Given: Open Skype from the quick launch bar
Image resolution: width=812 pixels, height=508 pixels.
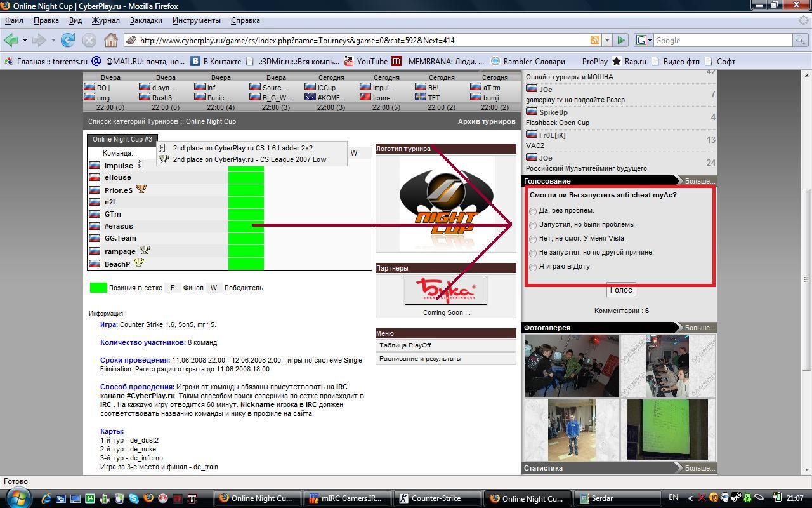Looking at the screenshot, I should click(133, 498).
